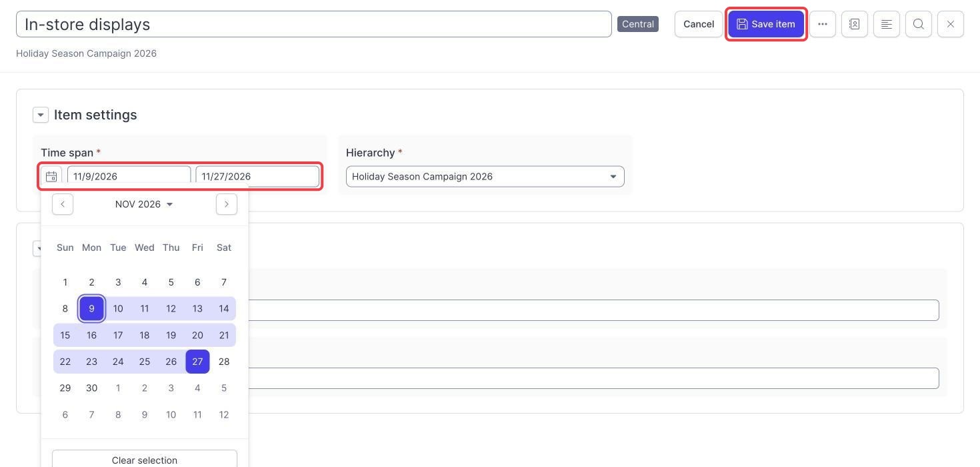Click Holiday Season Campaign 2026 subtitle

87,53
